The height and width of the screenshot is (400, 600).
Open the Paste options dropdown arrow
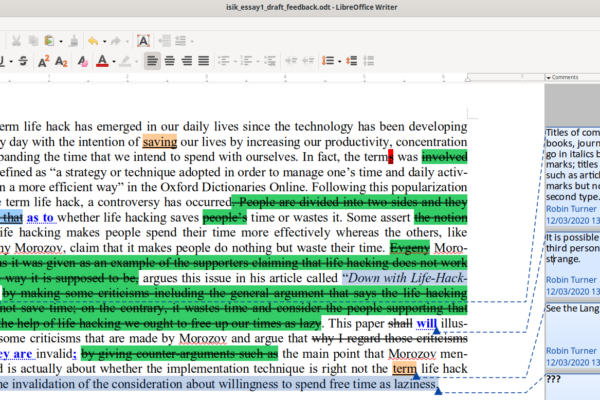pos(60,41)
